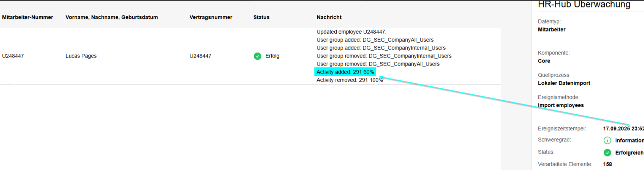The width and height of the screenshot is (644, 170).
Task: Click the highlighted 'Activity added: 291 60%' line
Action: 345,72
